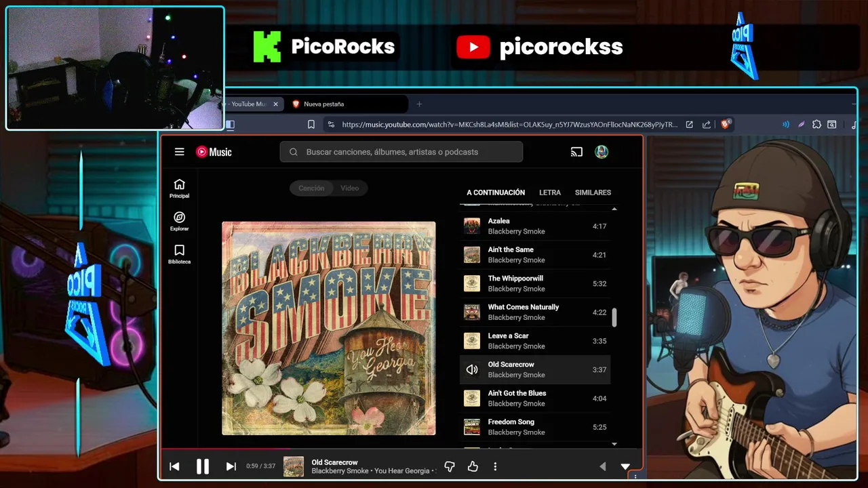
Task: Click the queue scroll down arrow
Action: point(614,444)
